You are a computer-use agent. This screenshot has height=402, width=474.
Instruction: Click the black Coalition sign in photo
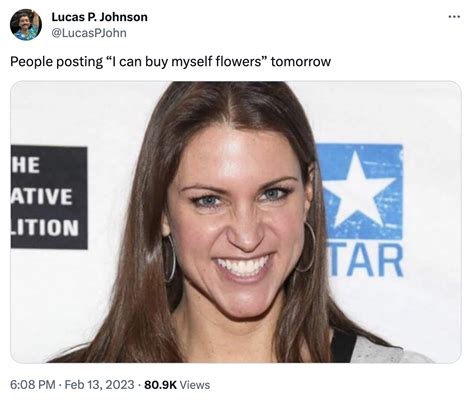coord(49,197)
